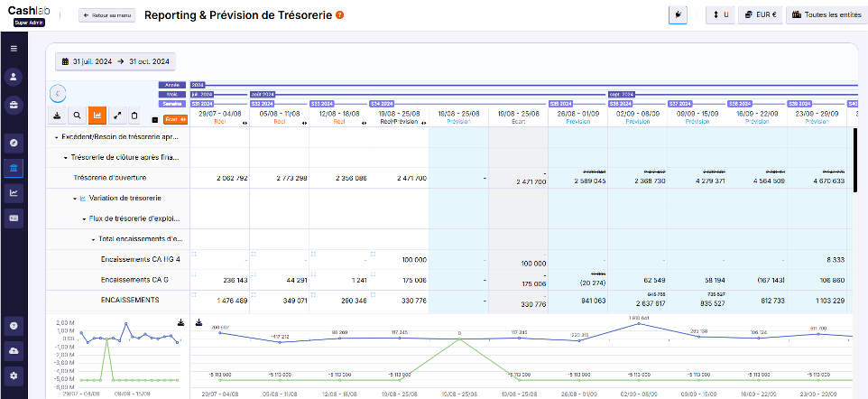
Task: Toggle the orange Écart button
Action: pyautogui.click(x=175, y=119)
